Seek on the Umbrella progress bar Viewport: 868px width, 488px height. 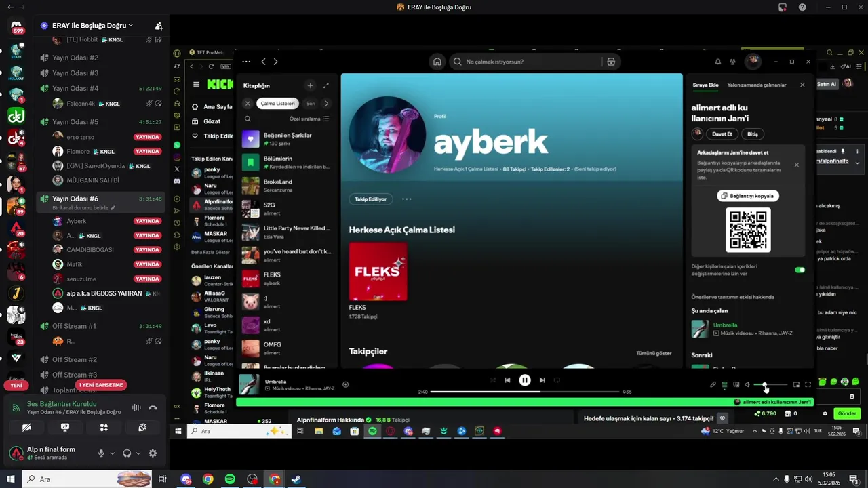pos(525,392)
